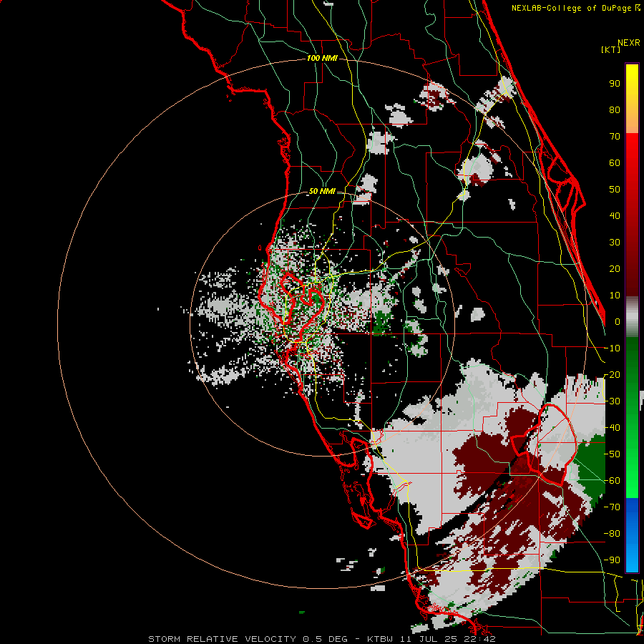
Task: Click the "0" value on the velocity scale
Action: pos(618,322)
